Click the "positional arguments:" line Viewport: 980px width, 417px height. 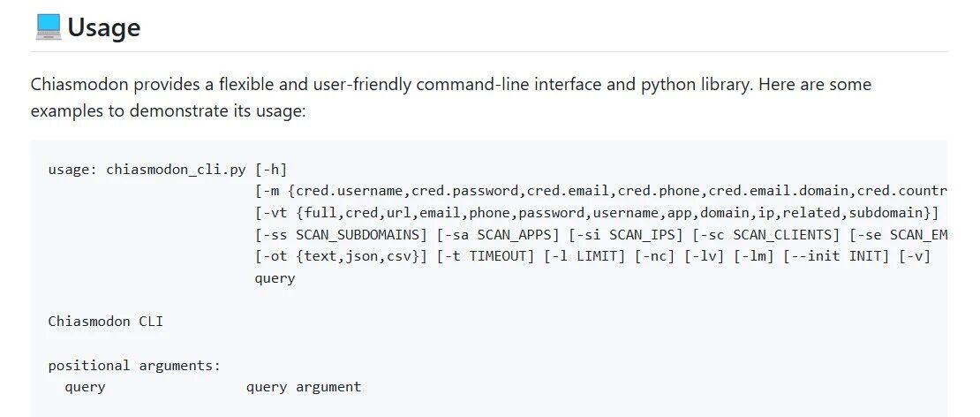(x=134, y=366)
